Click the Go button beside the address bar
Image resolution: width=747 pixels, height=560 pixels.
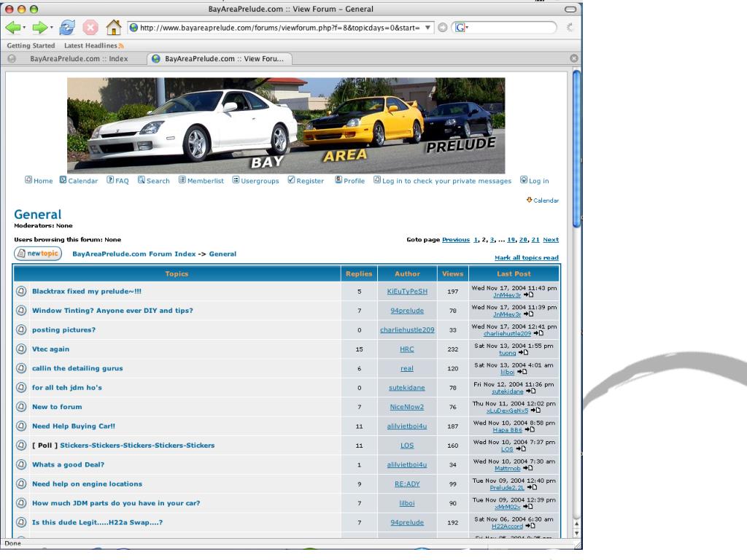443,28
